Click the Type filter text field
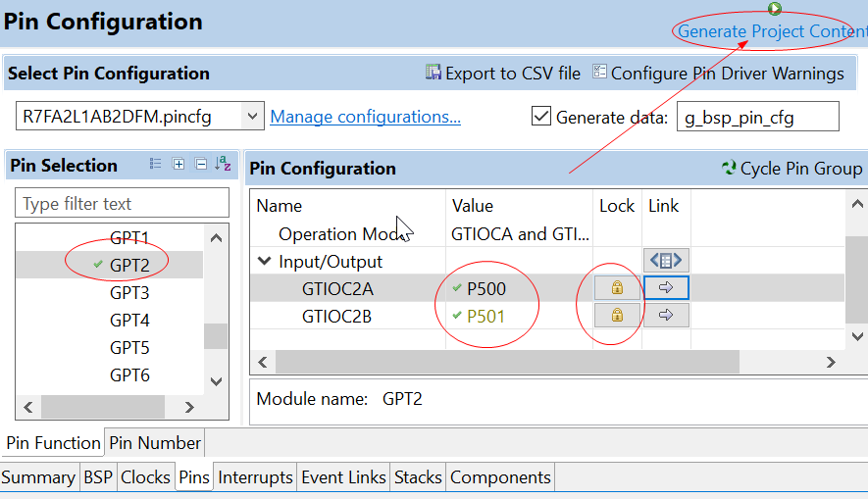 122,204
